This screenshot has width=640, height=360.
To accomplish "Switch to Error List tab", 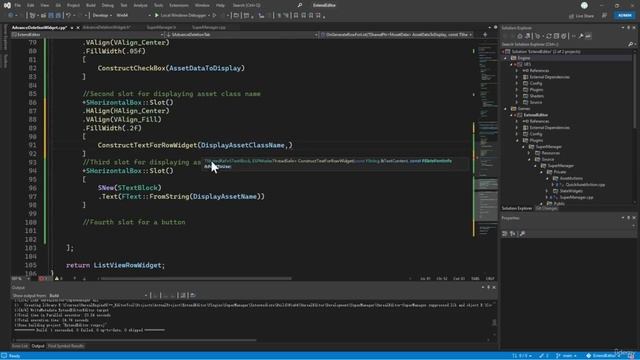I will point(20,346).
